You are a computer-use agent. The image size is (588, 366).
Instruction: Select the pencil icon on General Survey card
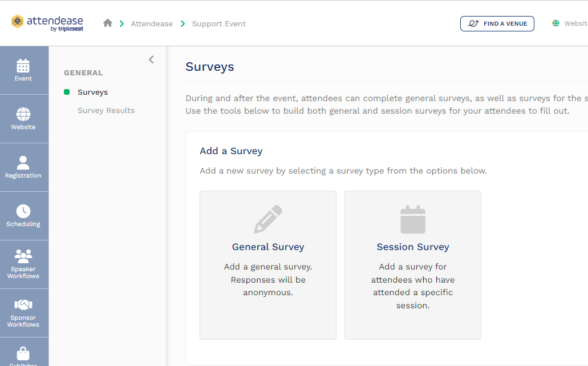tap(267, 219)
